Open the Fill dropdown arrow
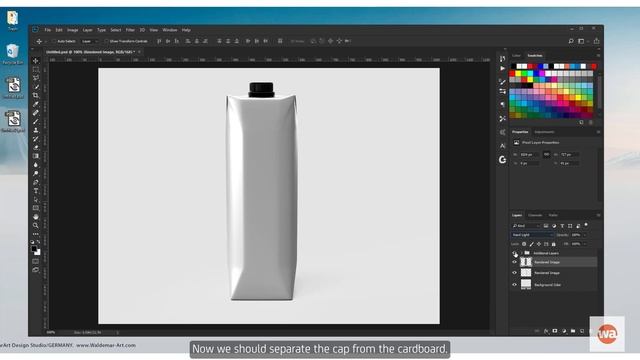 pos(584,244)
